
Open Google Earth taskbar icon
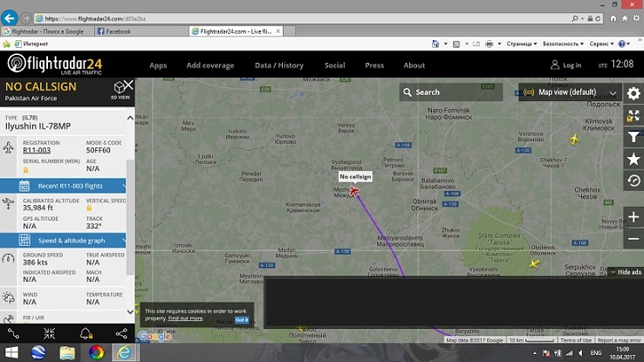coord(38,352)
